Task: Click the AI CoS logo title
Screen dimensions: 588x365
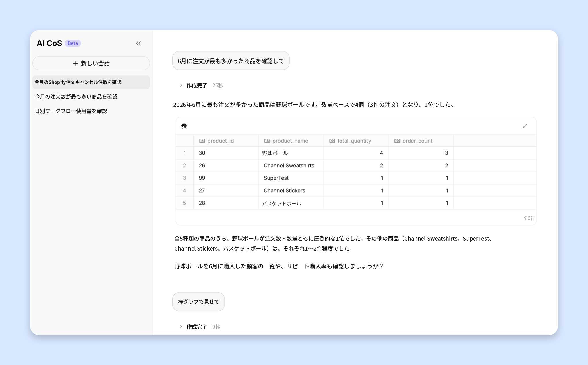Action: [49, 43]
